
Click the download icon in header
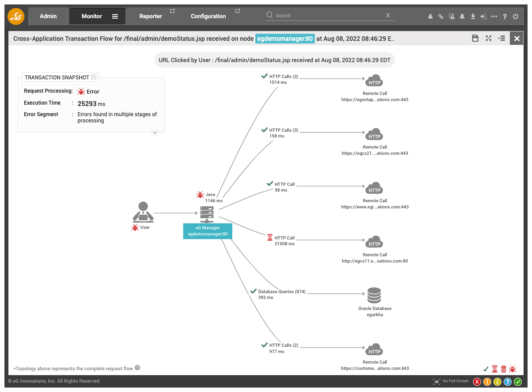click(x=473, y=16)
